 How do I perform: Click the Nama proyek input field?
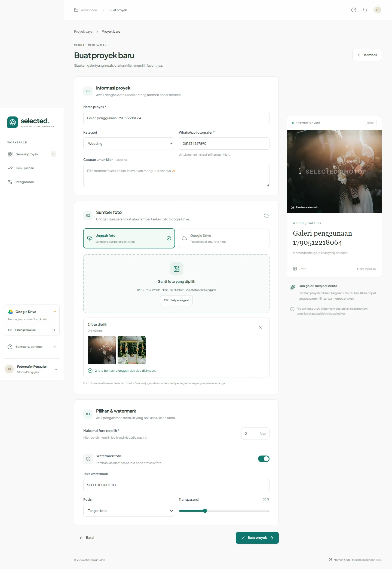(176, 118)
